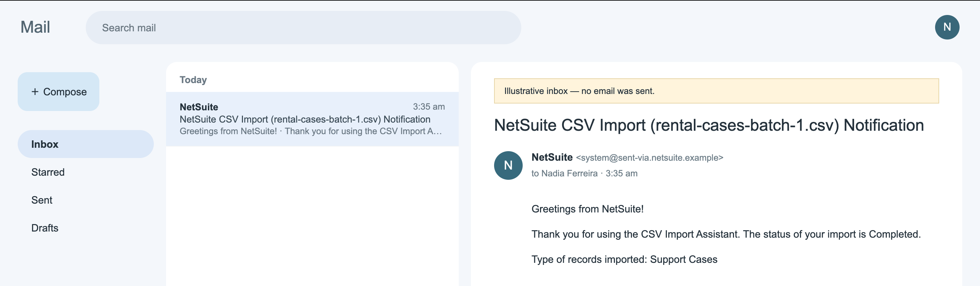The image size is (980, 286).
Task: Click the NetSuite sender avatar in the open email
Action: tap(508, 165)
